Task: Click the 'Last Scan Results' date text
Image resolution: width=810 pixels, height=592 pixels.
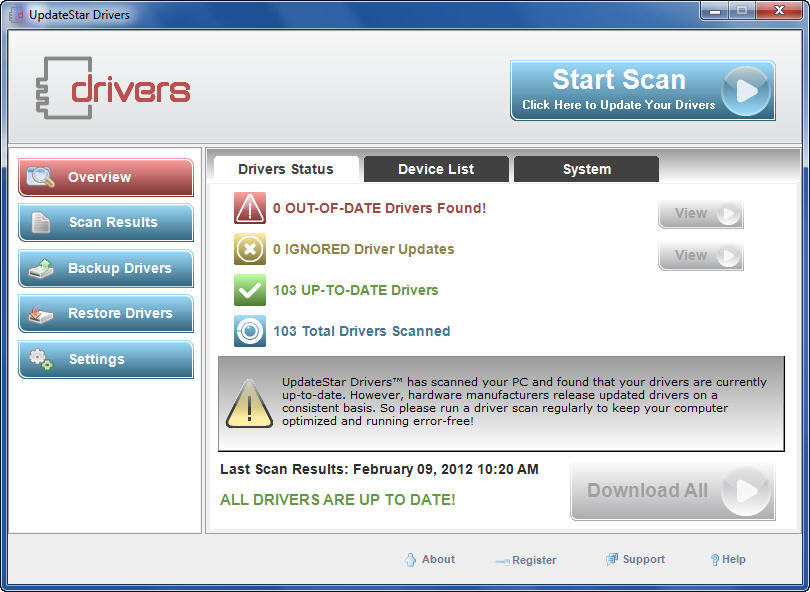Action: [379, 469]
